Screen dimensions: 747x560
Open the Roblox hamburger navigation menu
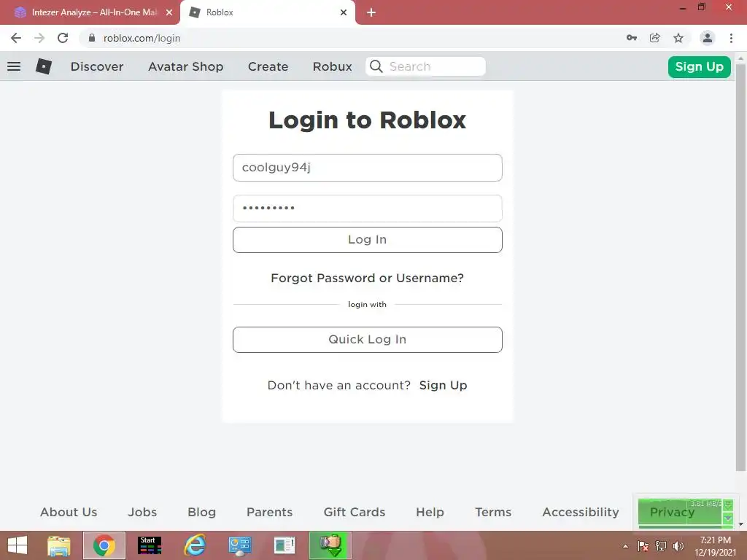tap(14, 66)
